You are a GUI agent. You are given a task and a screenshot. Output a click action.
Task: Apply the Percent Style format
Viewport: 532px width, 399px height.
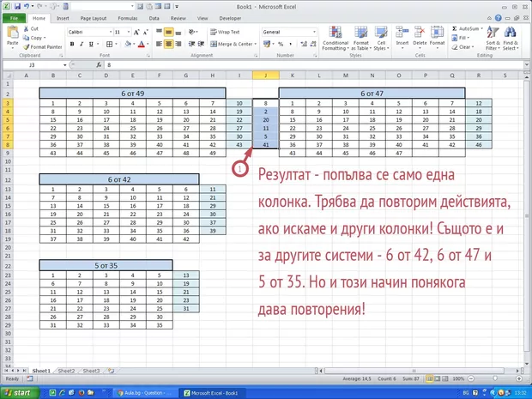tap(281, 44)
